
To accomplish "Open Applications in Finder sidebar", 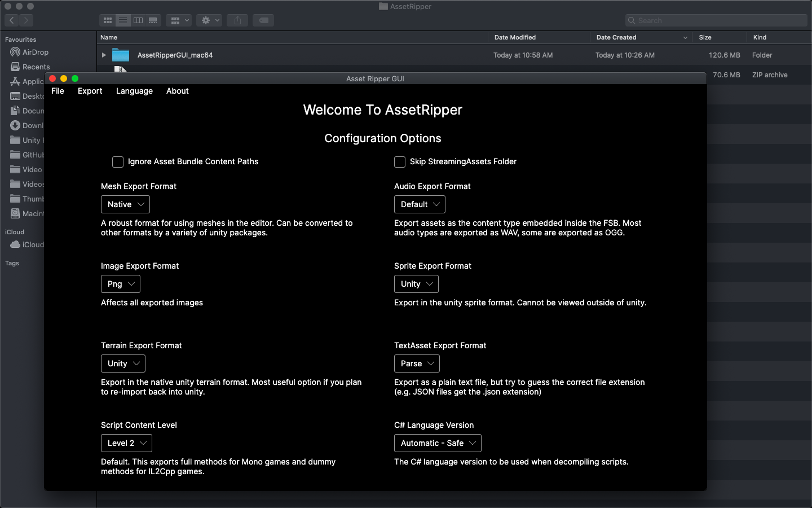I will click(x=27, y=81).
